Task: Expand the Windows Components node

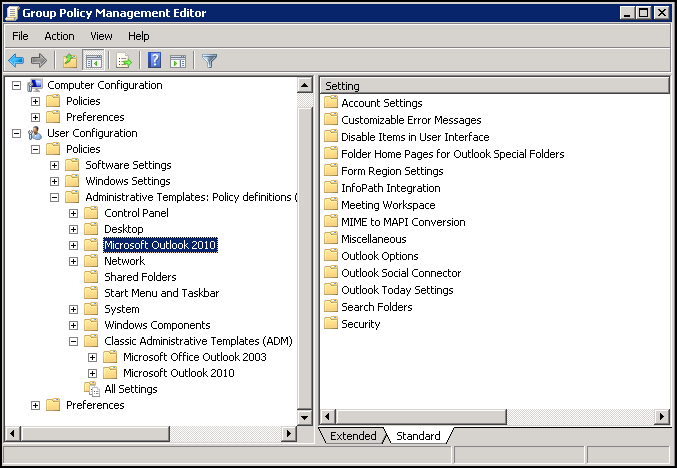Action: tap(73, 326)
